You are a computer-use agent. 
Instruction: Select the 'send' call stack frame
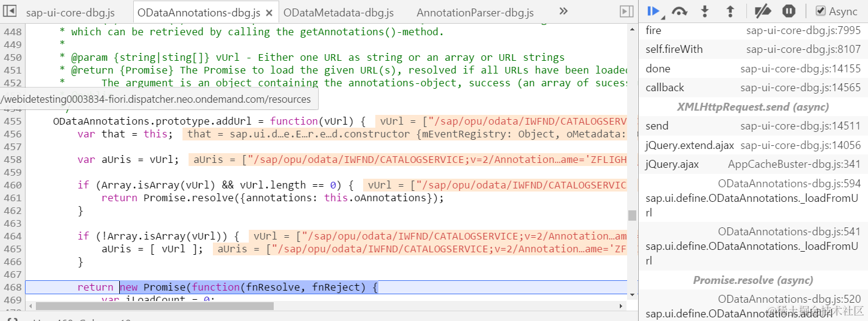pyautogui.click(x=657, y=126)
